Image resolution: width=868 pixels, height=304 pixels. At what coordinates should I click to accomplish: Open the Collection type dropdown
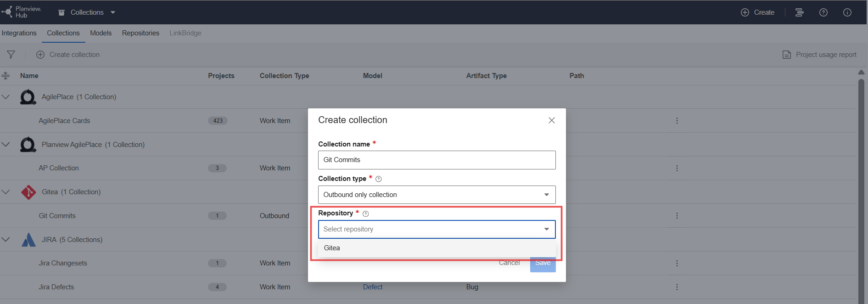(x=437, y=195)
